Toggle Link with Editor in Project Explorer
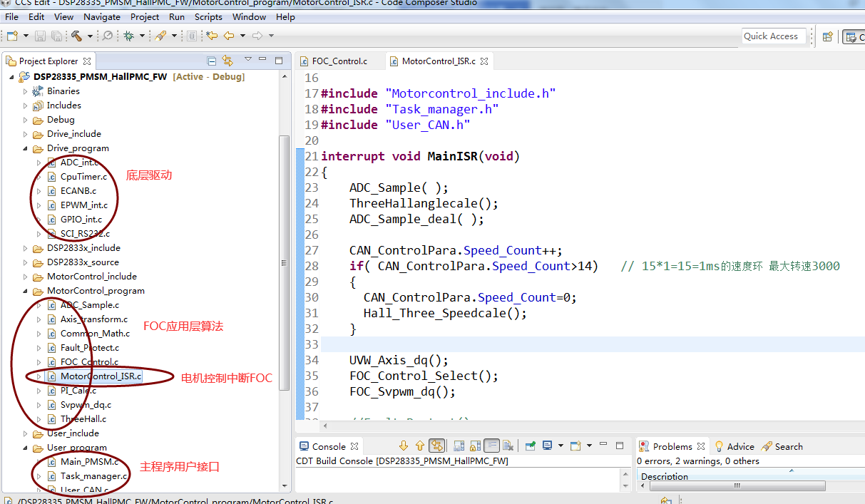The height and width of the screenshot is (504, 865). pos(227,61)
